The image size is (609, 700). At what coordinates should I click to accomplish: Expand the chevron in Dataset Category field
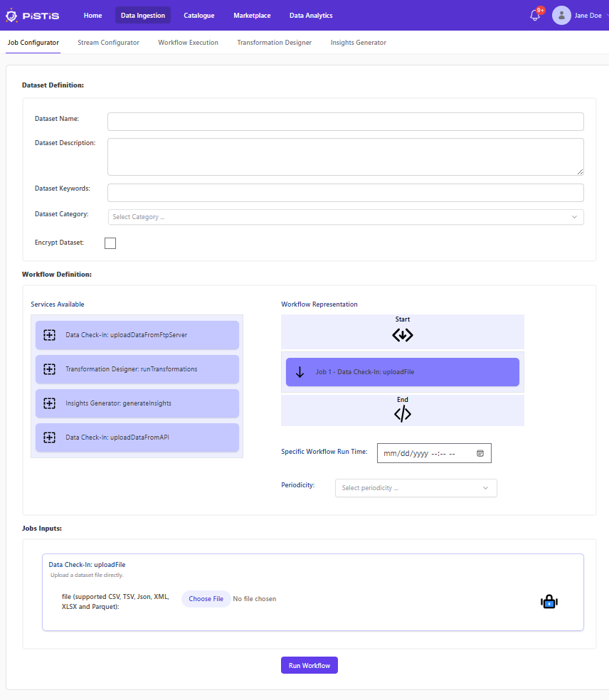point(574,217)
